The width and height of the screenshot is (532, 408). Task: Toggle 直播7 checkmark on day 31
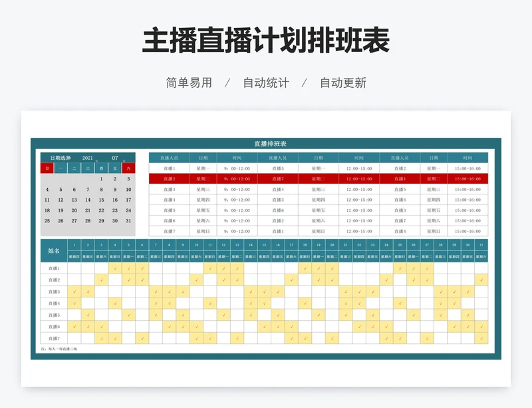pyautogui.click(x=481, y=338)
